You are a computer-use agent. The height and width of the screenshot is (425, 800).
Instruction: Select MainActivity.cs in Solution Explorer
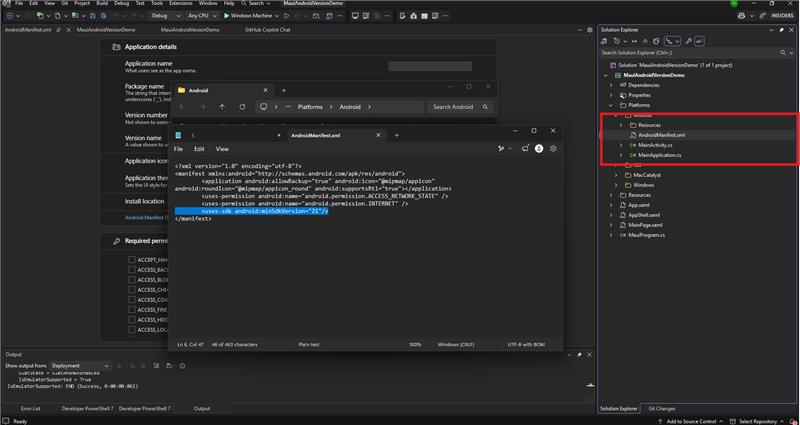[655, 145]
